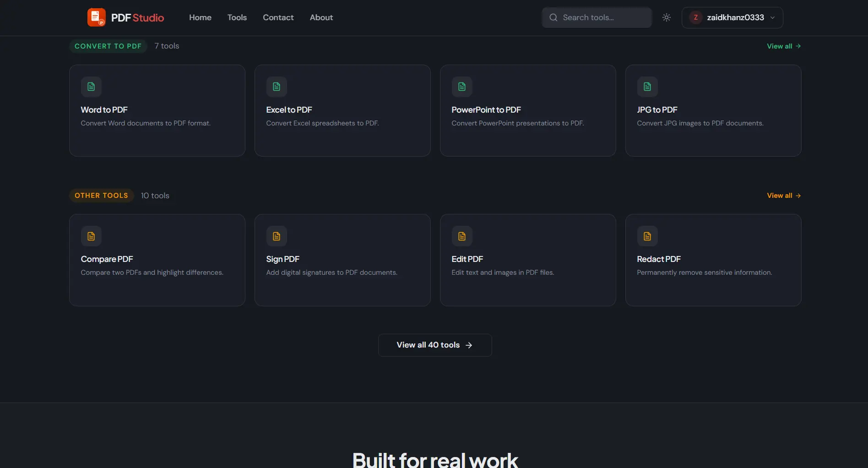Click 'Convert PowerPoint presentations to PDF.' description
Screen dimensions: 868x468
coord(518,123)
